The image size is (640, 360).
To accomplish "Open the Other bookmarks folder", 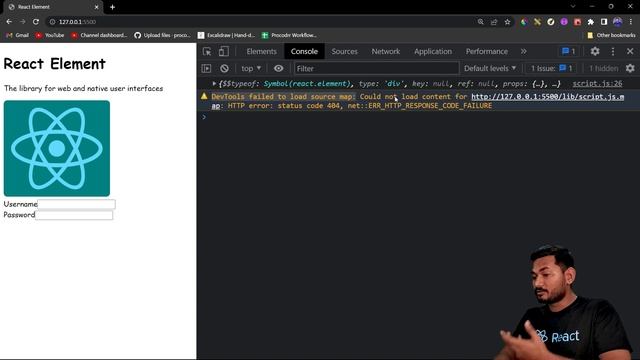I will (x=611, y=36).
